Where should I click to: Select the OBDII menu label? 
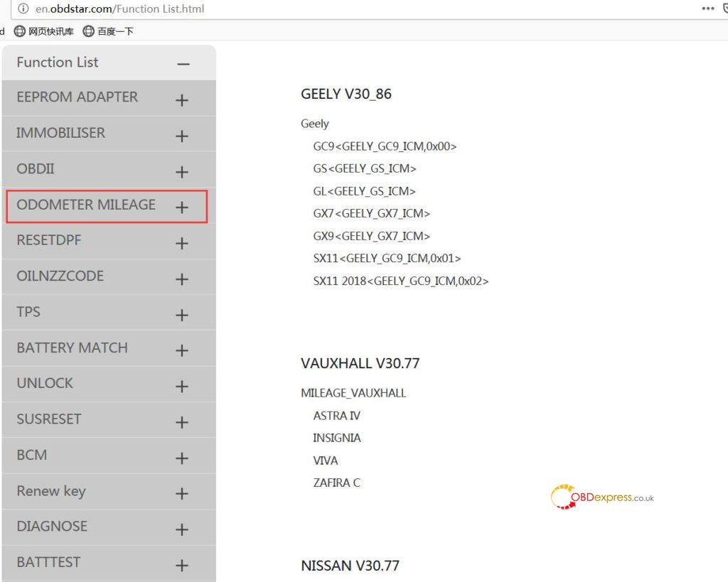pyautogui.click(x=36, y=168)
